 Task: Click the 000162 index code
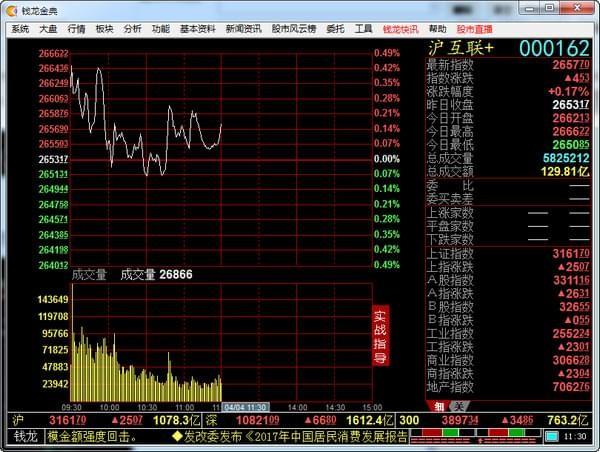554,49
